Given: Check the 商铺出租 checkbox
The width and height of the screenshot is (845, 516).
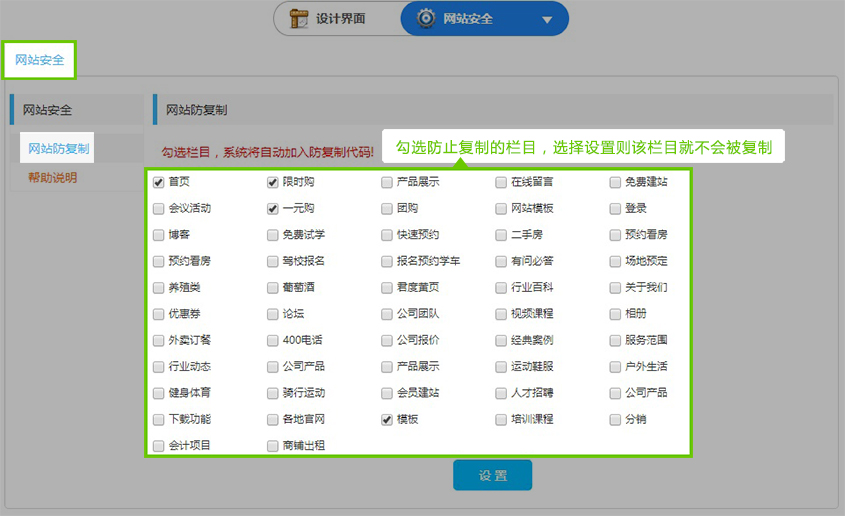Looking at the screenshot, I should pos(273,446).
